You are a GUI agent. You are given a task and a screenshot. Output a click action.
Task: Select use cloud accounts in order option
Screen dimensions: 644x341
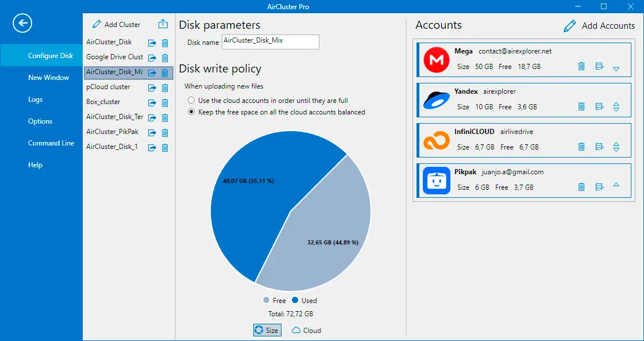tap(191, 101)
